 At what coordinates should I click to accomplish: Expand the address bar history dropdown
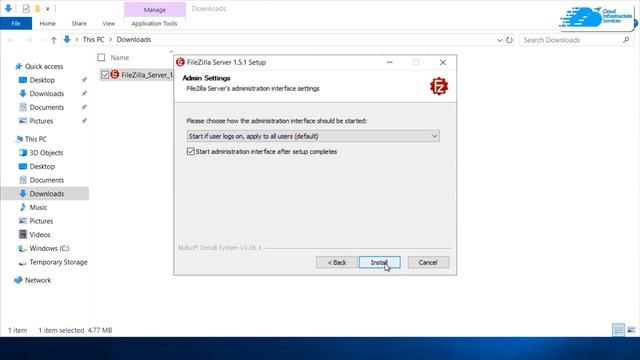(500, 40)
